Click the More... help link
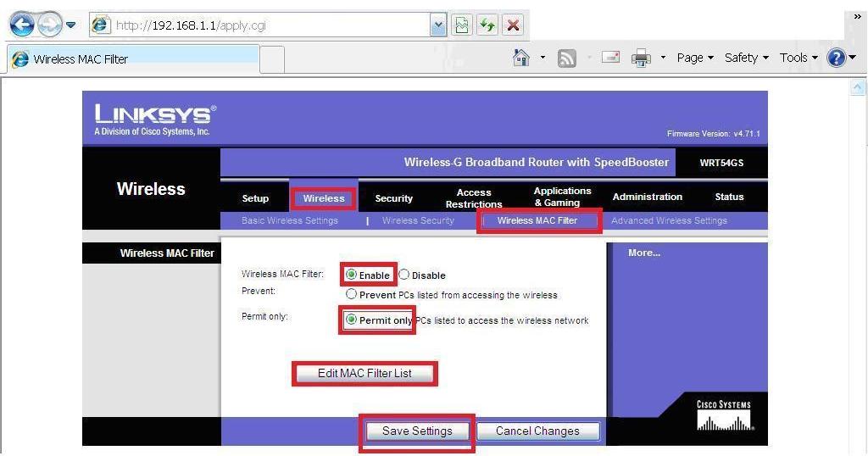Screen dimensions: 868x456 pos(644,253)
